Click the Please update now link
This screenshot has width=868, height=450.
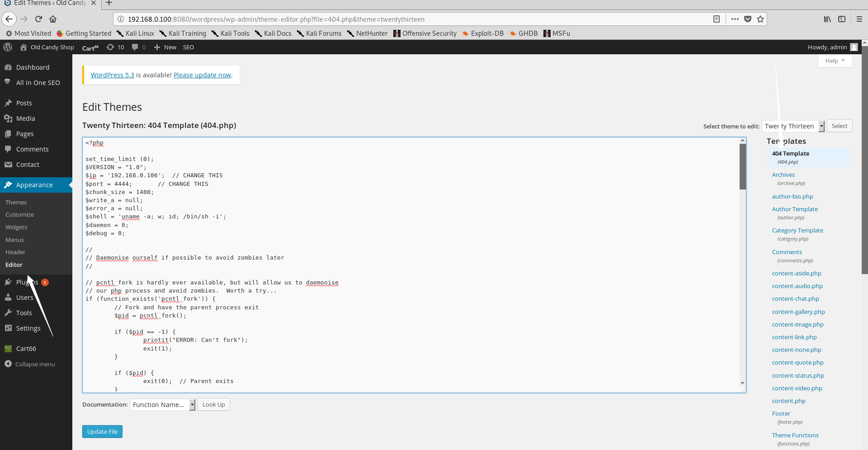coord(202,75)
